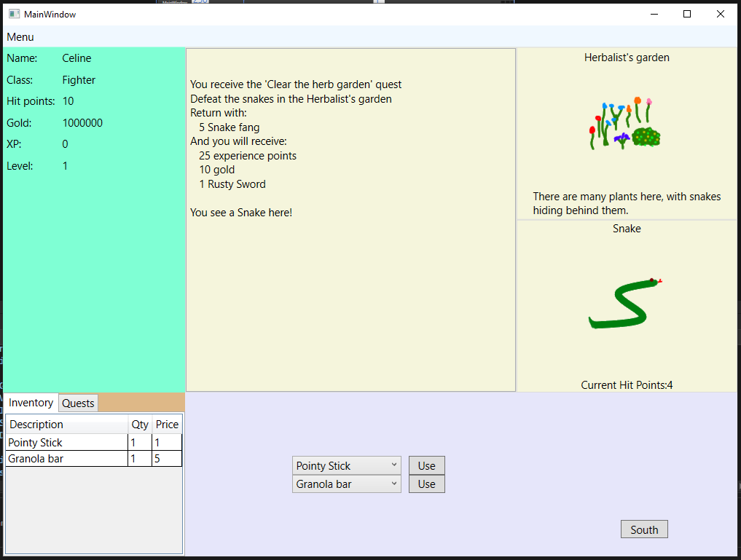This screenshot has height=560, width=741.
Task: Click the Herbalist's garden flowers image
Action: [624, 124]
